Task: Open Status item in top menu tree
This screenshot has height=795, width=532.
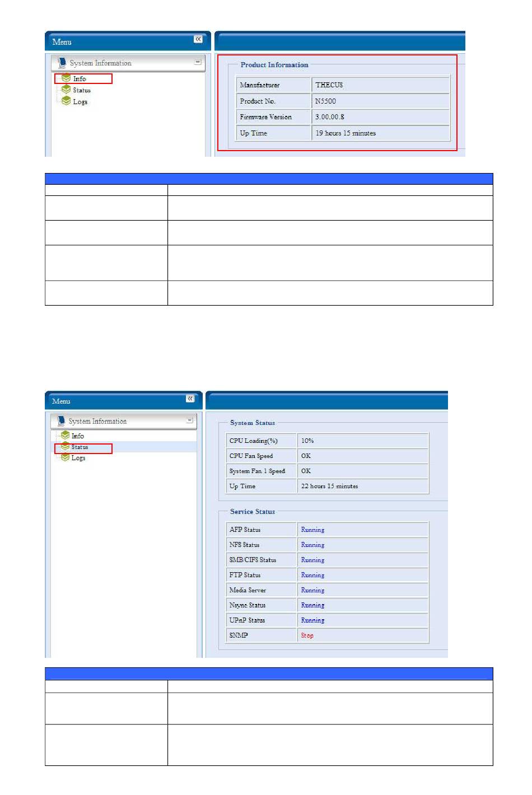Action: [x=82, y=90]
